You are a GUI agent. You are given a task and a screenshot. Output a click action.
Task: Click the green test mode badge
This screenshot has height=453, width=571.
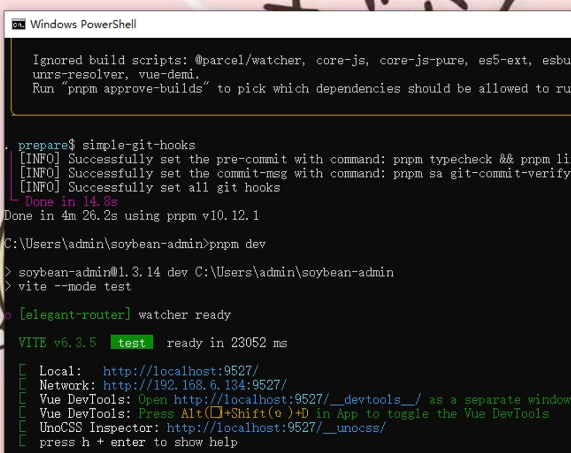pyautogui.click(x=132, y=342)
